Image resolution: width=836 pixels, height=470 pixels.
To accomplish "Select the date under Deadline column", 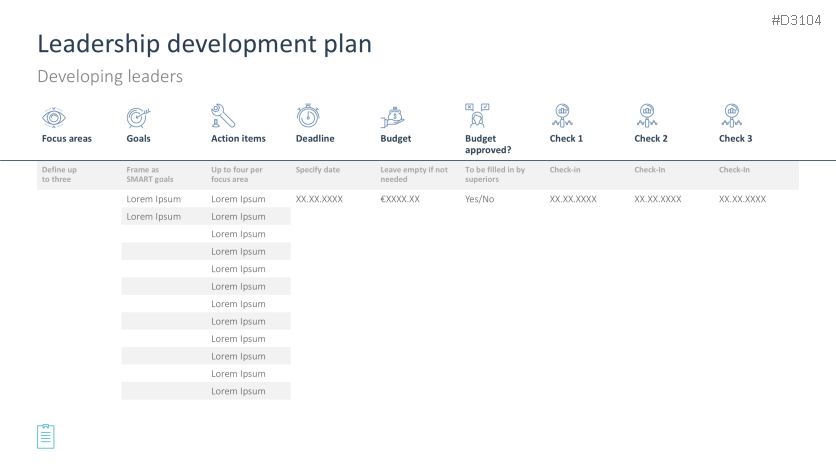I will (x=319, y=199).
